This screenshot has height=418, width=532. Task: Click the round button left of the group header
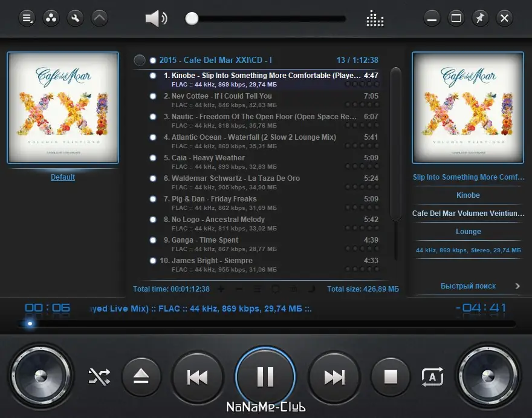click(x=140, y=60)
